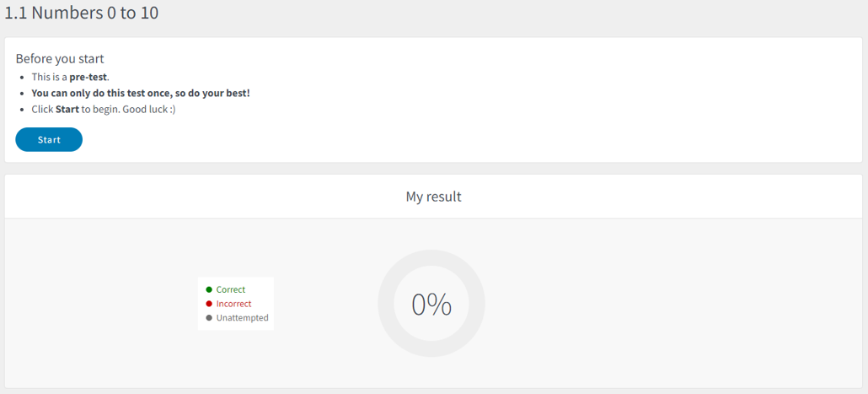The width and height of the screenshot is (868, 394).
Task: Click the gray Unattempted legend dot
Action: point(209,318)
